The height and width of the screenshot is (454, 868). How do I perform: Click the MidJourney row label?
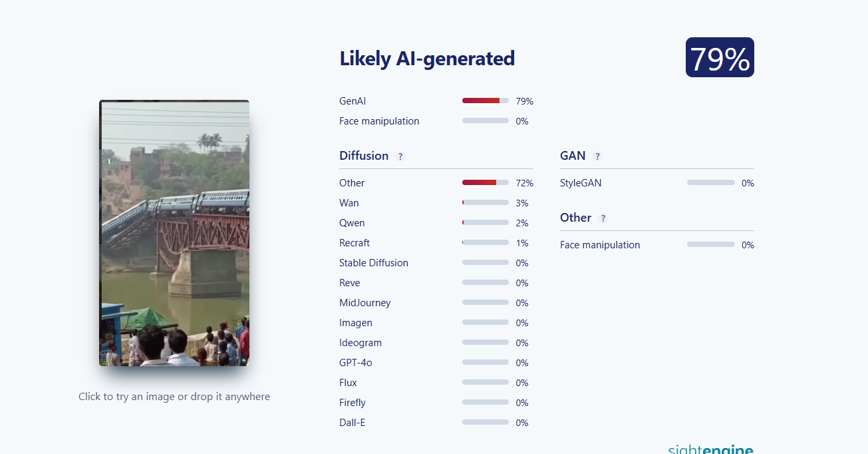365,303
